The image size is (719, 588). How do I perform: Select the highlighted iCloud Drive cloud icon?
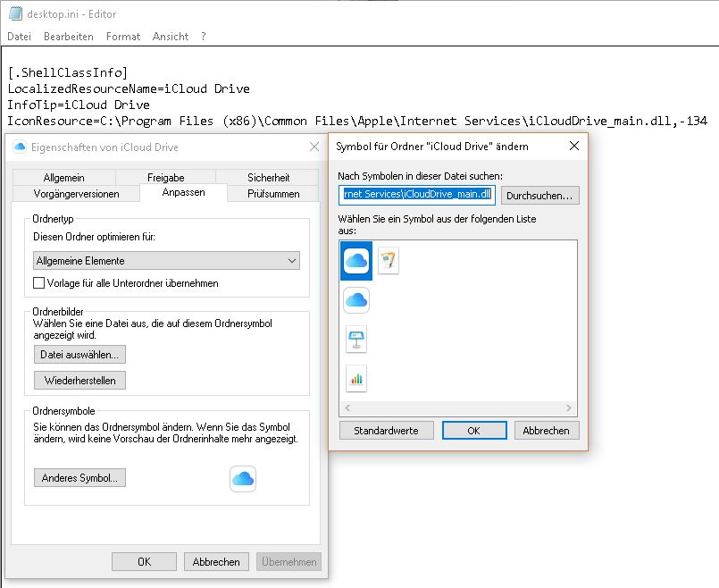(356, 261)
